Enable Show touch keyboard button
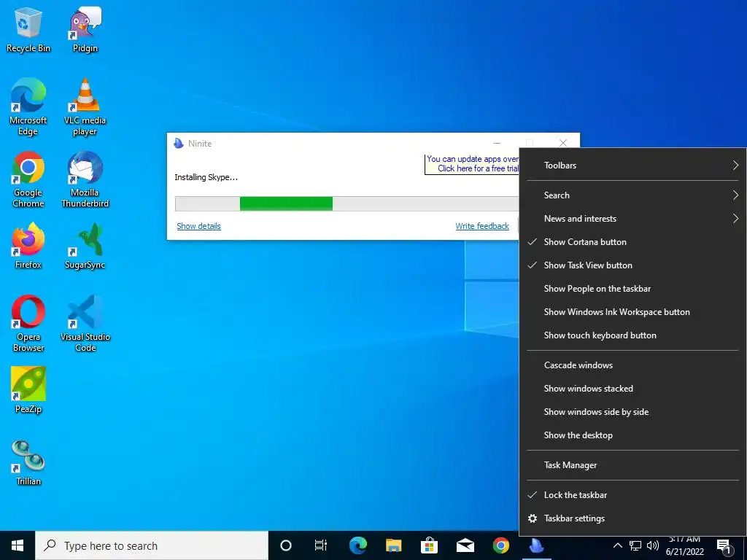This screenshot has width=747, height=560. 632,335
